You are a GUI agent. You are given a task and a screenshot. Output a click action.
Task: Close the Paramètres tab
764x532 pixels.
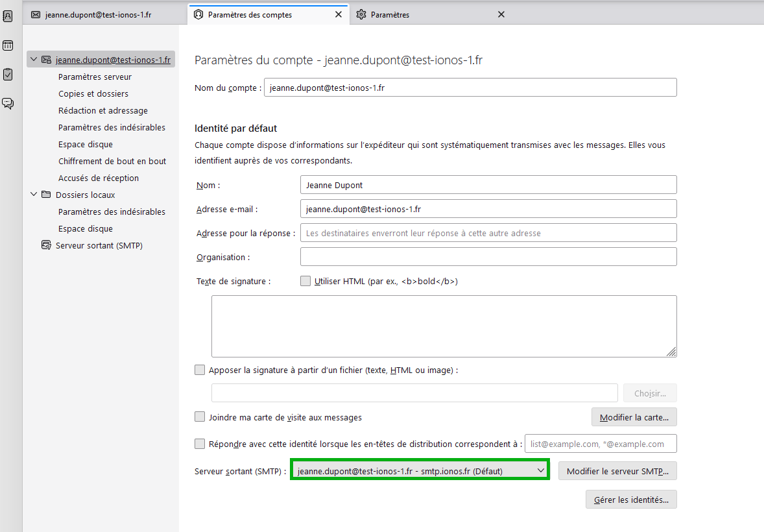[x=501, y=15]
